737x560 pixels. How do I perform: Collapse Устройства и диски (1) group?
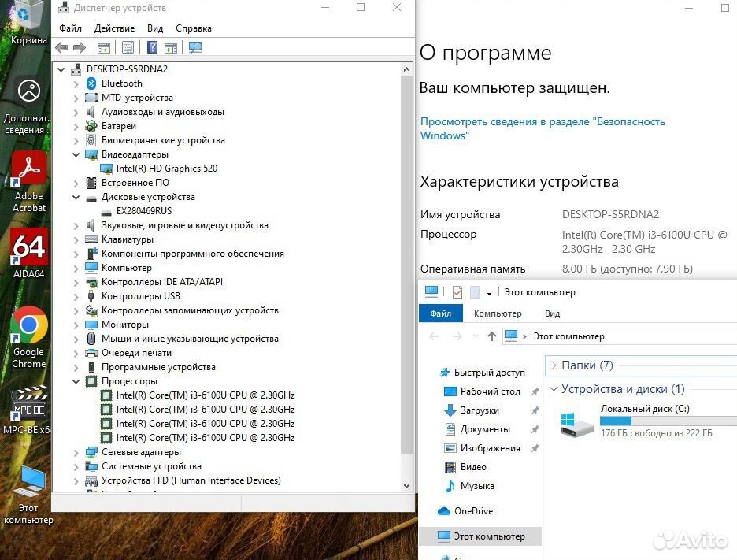click(x=554, y=389)
